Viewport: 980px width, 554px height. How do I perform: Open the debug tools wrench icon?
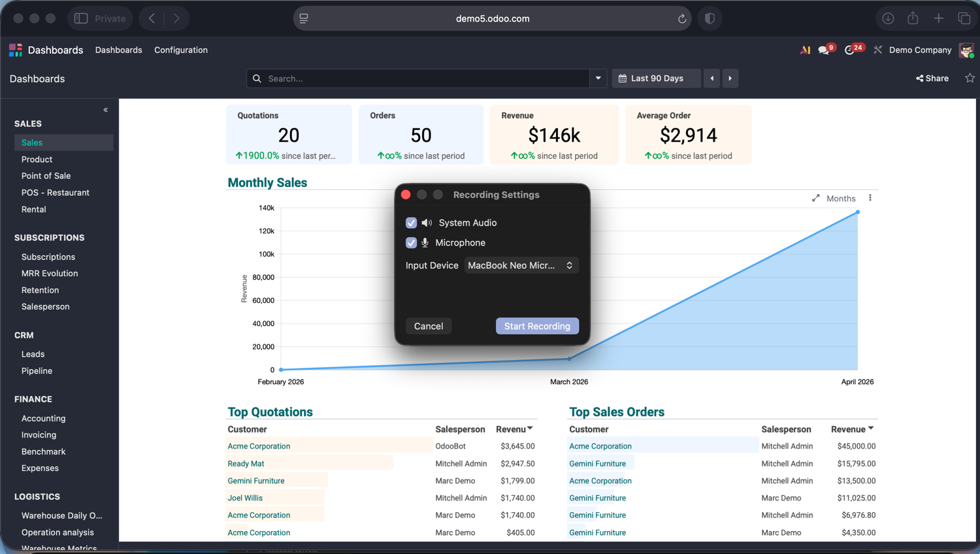click(x=877, y=50)
